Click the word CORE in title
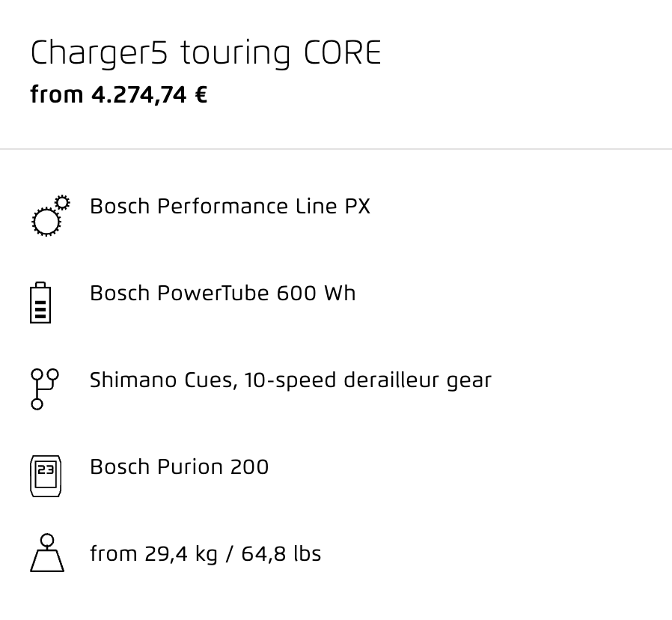The width and height of the screenshot is (672, 620). 343,53
